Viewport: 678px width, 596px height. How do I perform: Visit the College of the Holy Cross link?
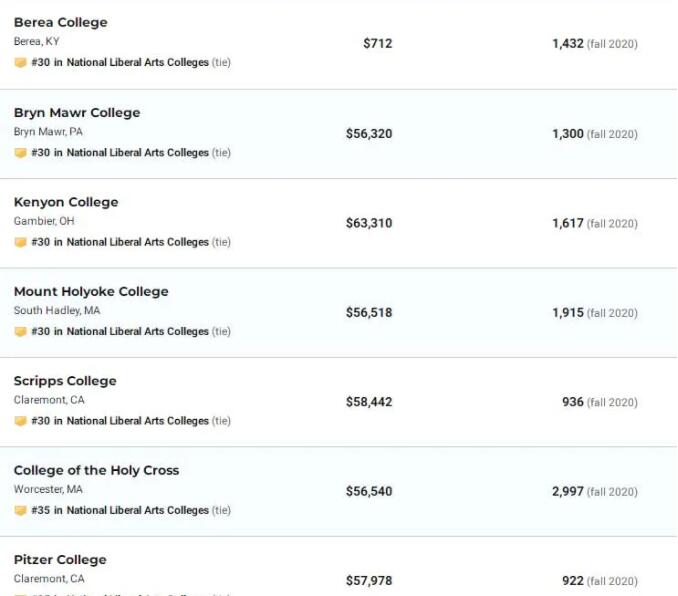point(96,470)
